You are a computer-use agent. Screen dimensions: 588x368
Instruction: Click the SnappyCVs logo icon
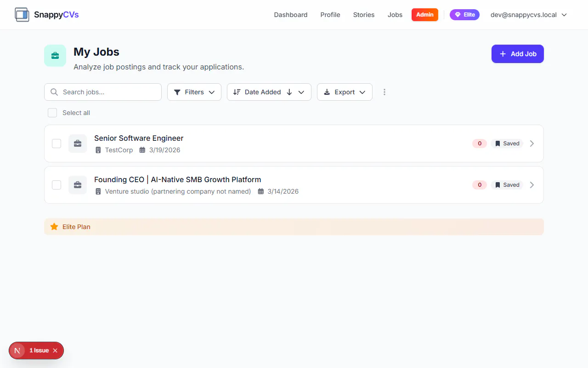click(x=22, y=15)
